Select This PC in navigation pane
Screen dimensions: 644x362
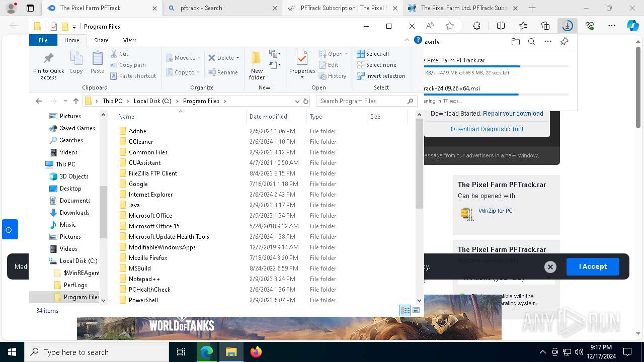coord(65,164)
